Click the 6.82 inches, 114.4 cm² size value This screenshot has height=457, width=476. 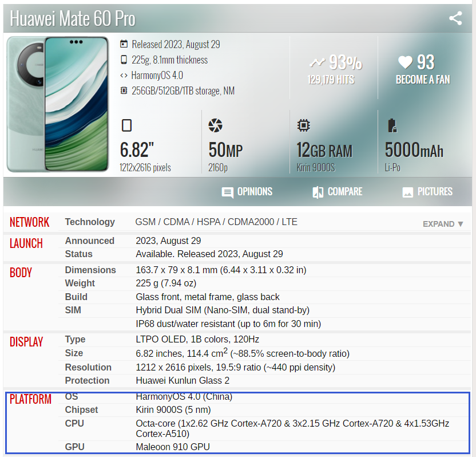pos(243,353)
